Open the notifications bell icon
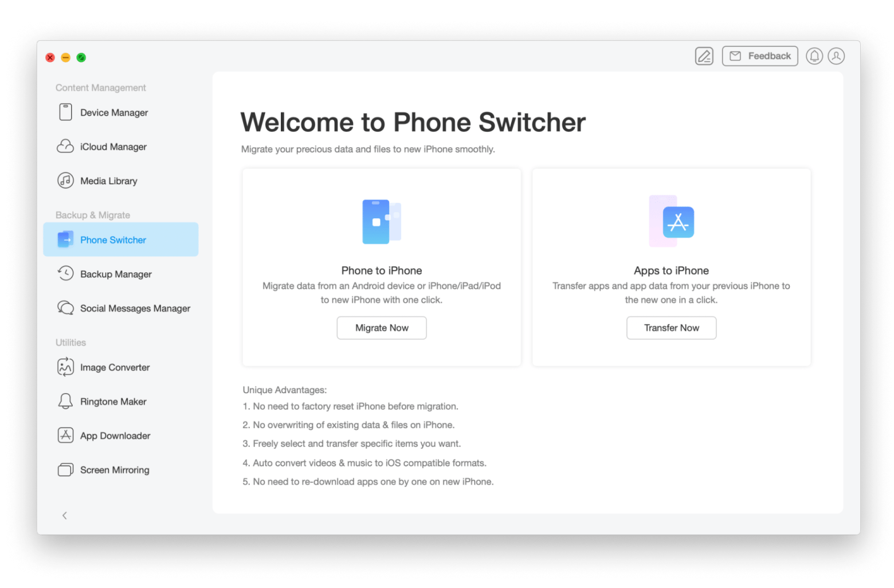894x588 pixels. pyautogui.click(x=814, y=56)
